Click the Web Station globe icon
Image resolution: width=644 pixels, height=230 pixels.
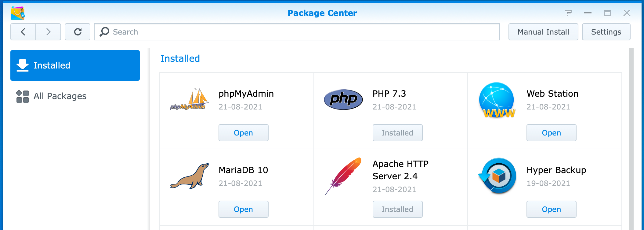497,100
